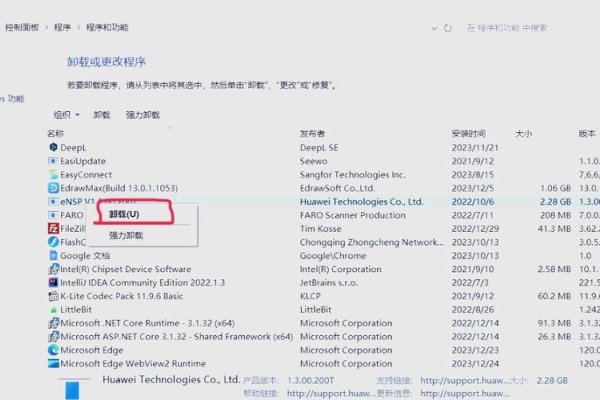Click the K-Lite Codec Pack icon
Image resolution: width=600 pixels, height=400 pixels.
53,296
